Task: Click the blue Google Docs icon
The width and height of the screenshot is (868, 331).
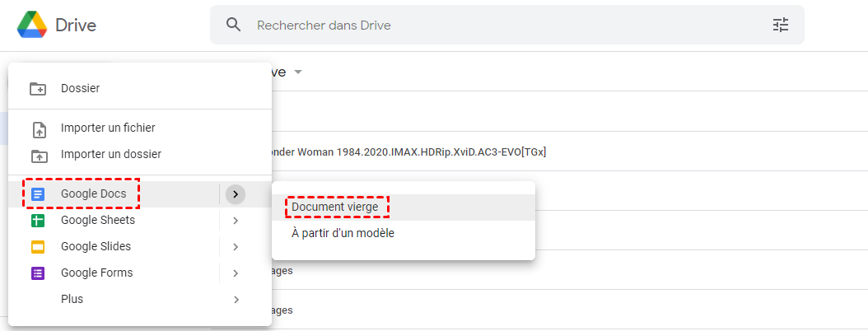Action: [38, 194]
